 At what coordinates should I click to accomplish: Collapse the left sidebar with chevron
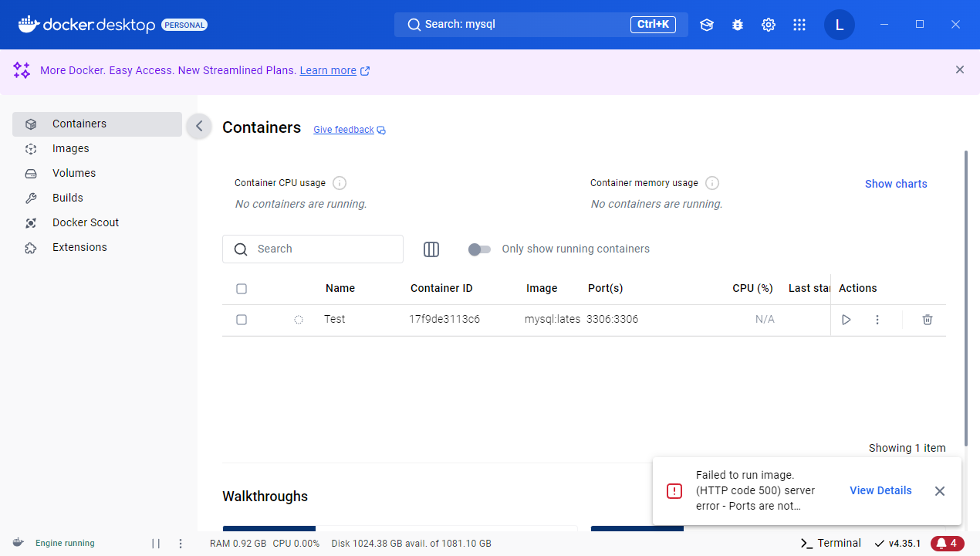coord(199,126)
